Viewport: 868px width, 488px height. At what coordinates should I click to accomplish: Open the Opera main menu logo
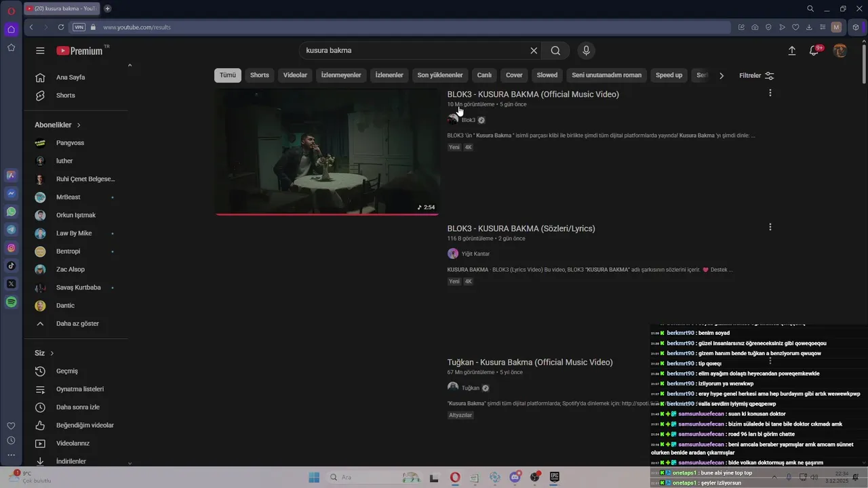(x=12, y=9)
